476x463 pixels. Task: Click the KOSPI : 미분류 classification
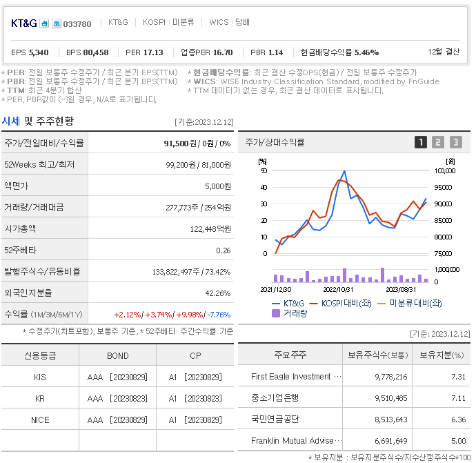coord(168,22)
